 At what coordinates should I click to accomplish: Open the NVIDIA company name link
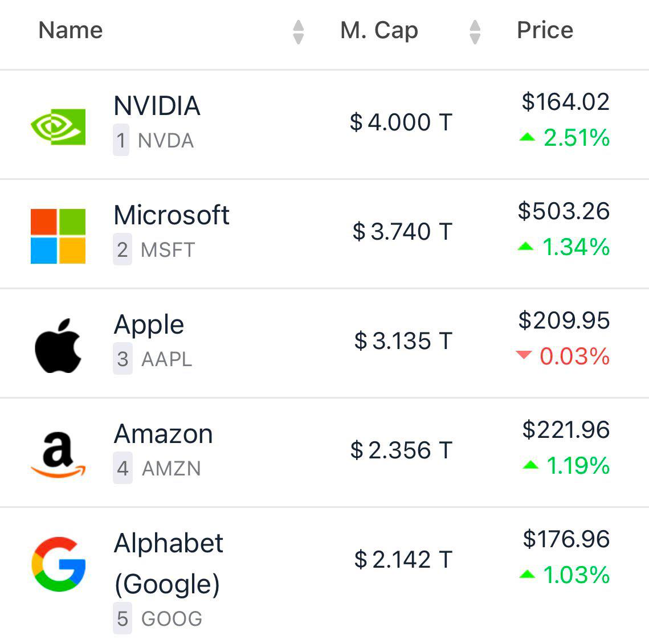coord(157,106)
